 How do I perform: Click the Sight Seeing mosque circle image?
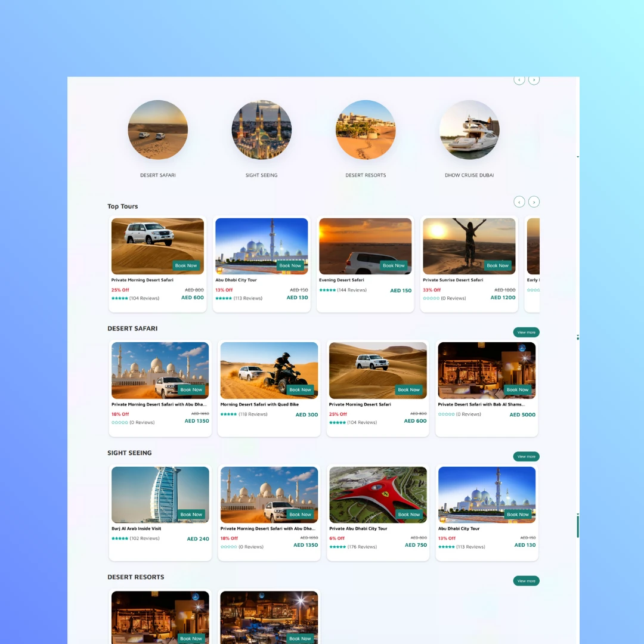coord(262,130)
